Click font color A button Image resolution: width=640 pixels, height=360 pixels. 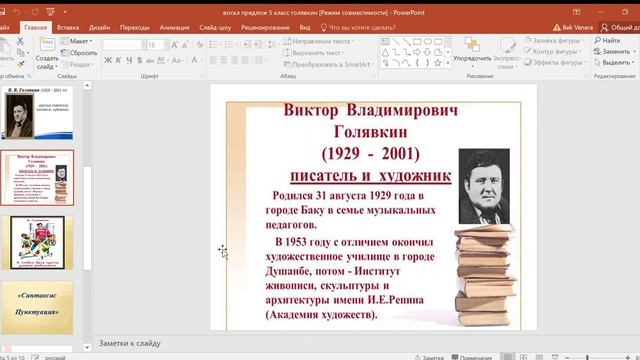194,60
